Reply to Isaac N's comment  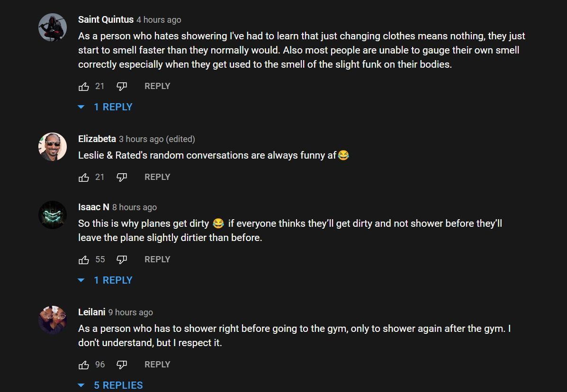click(157, 259)
